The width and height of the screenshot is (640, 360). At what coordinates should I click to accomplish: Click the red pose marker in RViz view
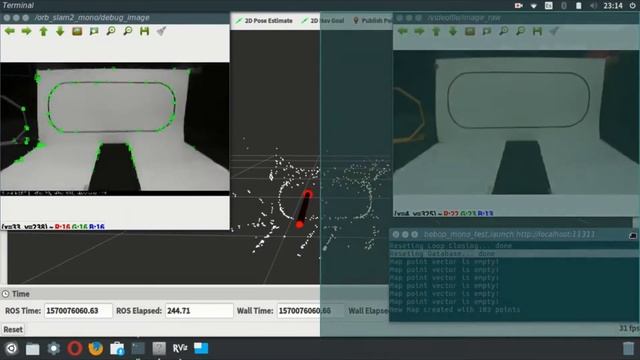[304, 209]
